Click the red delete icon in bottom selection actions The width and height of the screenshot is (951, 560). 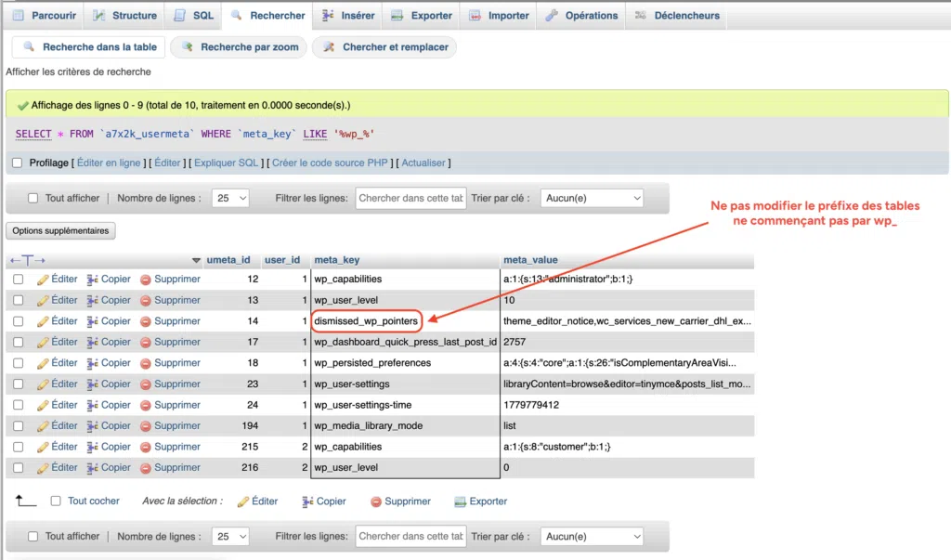tap(376, 501)
